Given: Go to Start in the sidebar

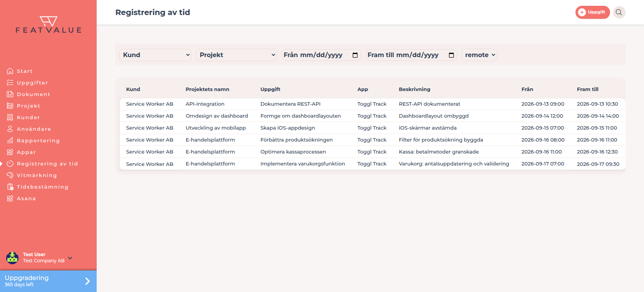Looking at the screenshot, I should pos(25,71).
